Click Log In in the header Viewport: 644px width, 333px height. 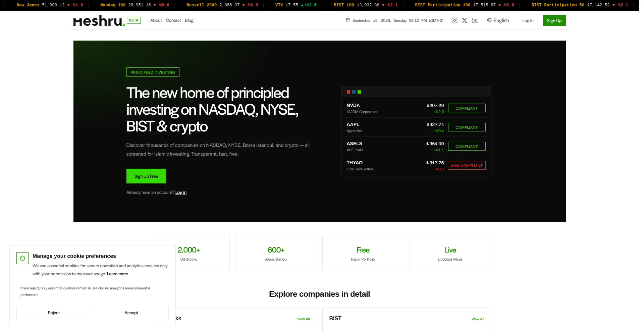(528, 21)
